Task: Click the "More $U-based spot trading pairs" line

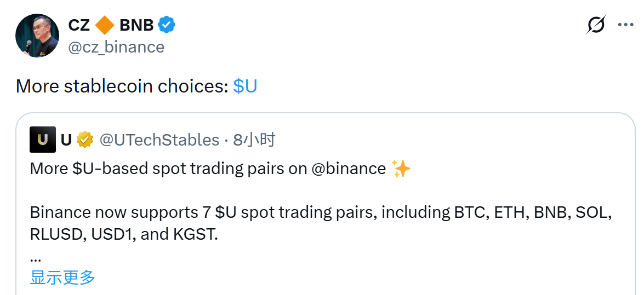Action: [164, 169]
